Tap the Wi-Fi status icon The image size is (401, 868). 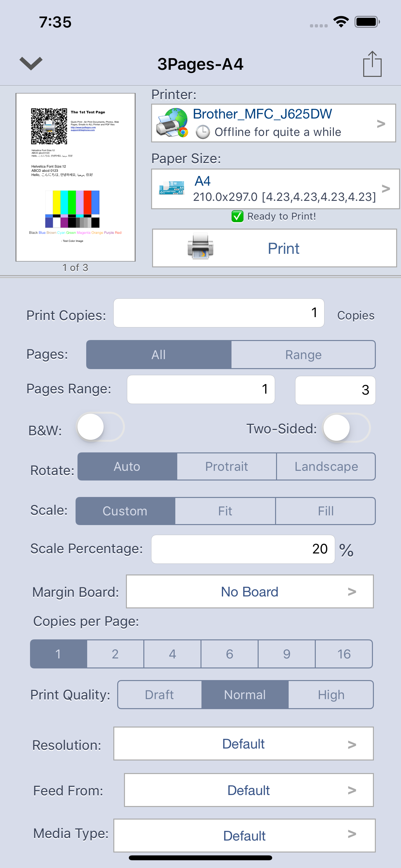click(341, 22)
